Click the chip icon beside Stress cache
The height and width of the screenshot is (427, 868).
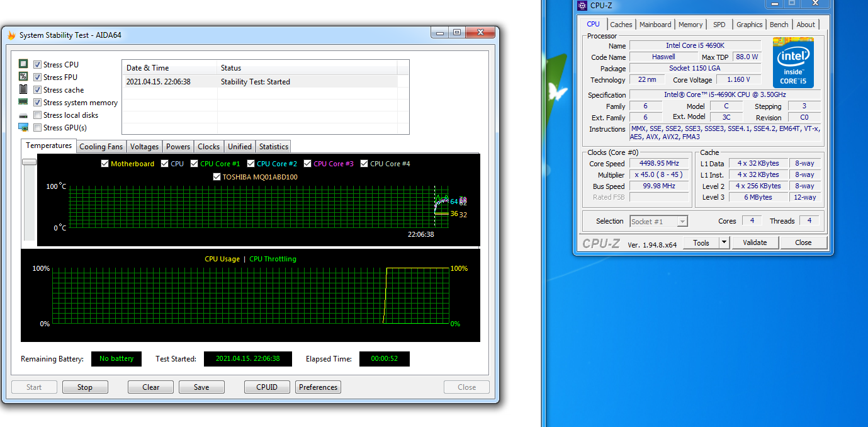click(x=23, y=89)
